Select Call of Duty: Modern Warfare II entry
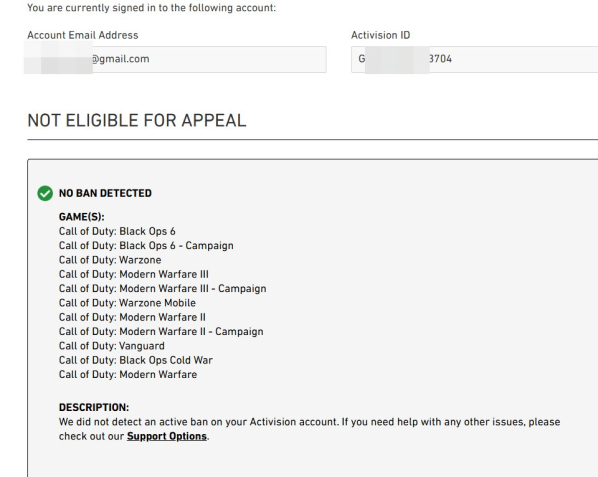 132,317
